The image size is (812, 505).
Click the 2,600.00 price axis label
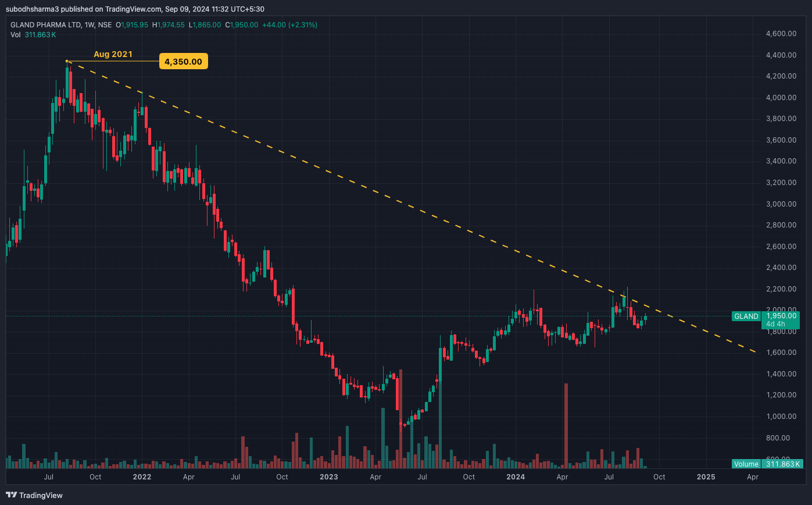pyautogui.click(x=781, y=247)
